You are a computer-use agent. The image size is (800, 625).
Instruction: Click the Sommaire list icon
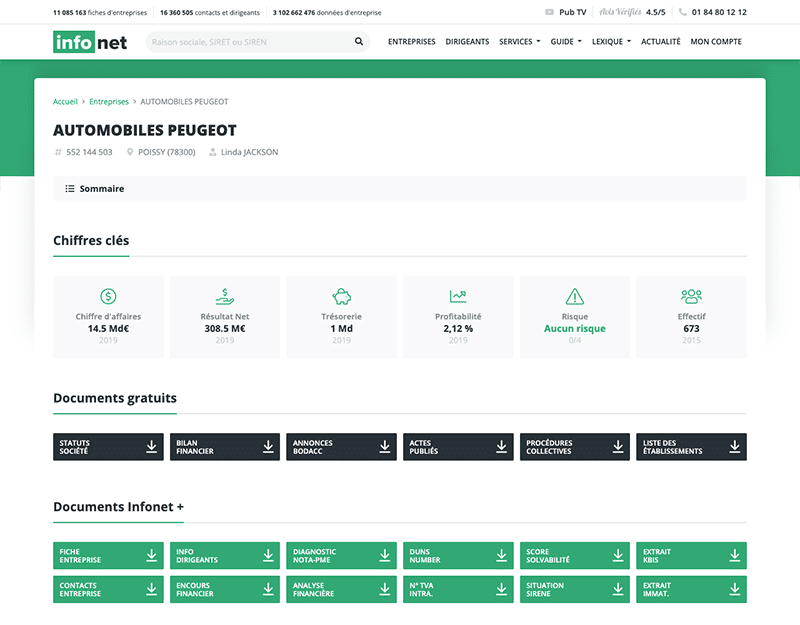pyautogui.click(x=70, y=189)
